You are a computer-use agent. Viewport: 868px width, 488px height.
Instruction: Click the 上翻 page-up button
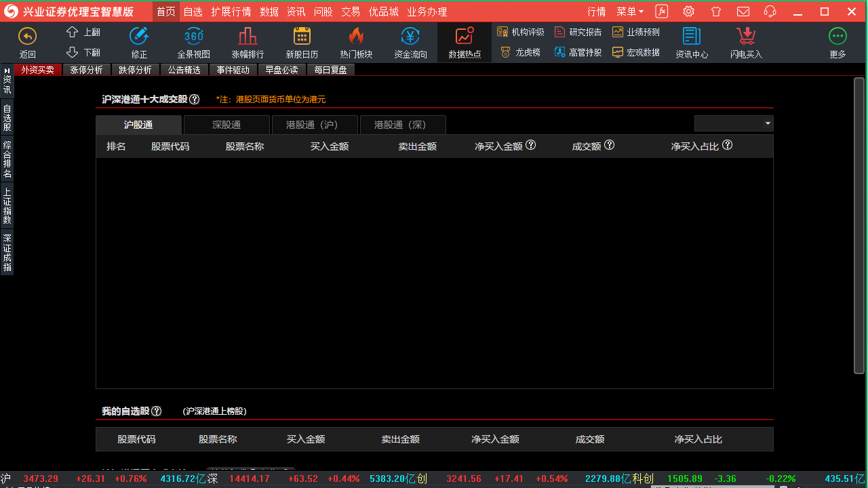click(x=85, y=31)
